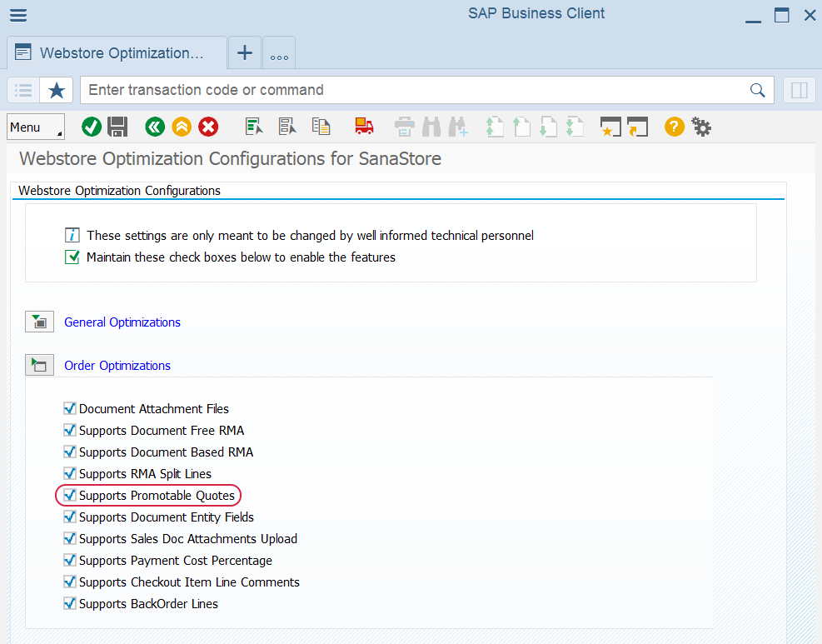Click the Order Optimizations link
822x644 pixels.
(x=117, y=366)
